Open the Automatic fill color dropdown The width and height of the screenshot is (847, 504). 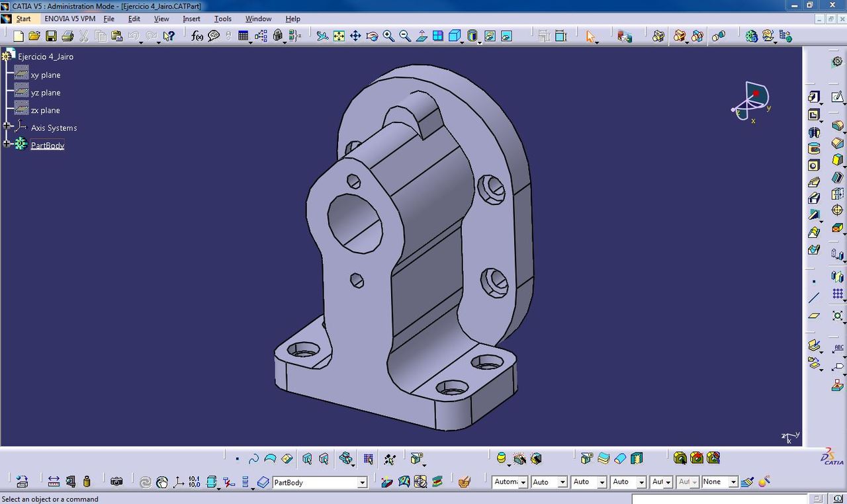[523, 482]
